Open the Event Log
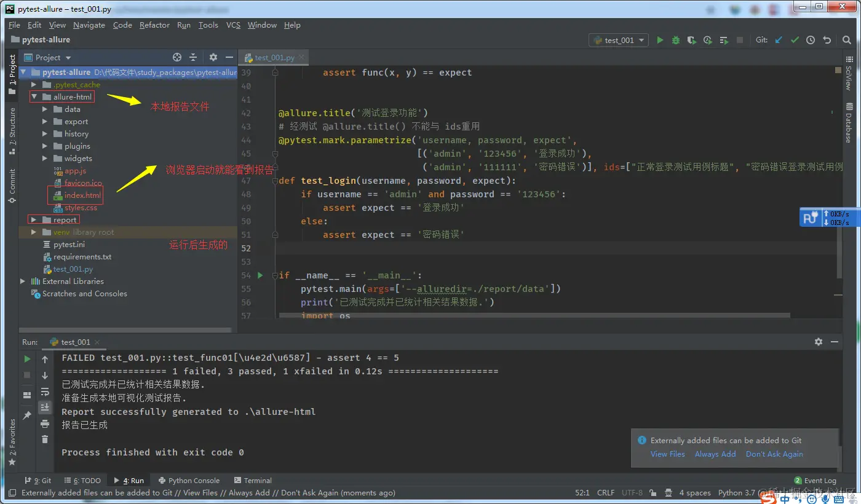Image resolution: width=861 pixels, height=504 pixels. tap(815, 480)
